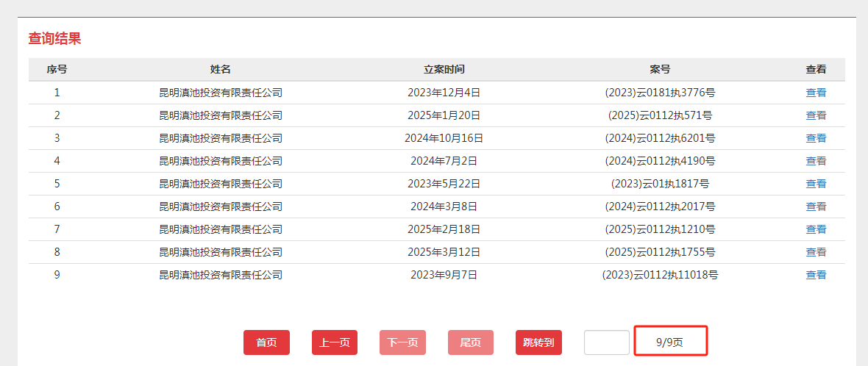
Task: Open 查看 link for case (2025)云0112执571号
Action: pos(816,115)
